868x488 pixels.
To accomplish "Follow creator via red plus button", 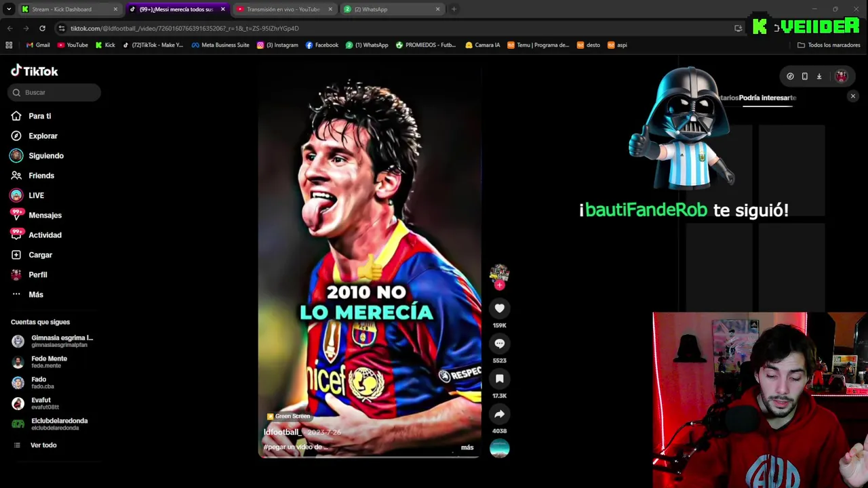I will [500, 285].
